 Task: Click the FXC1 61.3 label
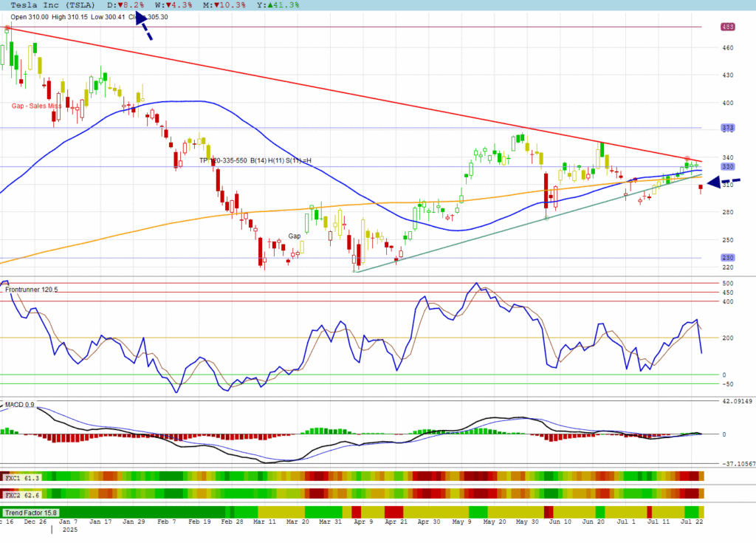(x=21, y=478)
